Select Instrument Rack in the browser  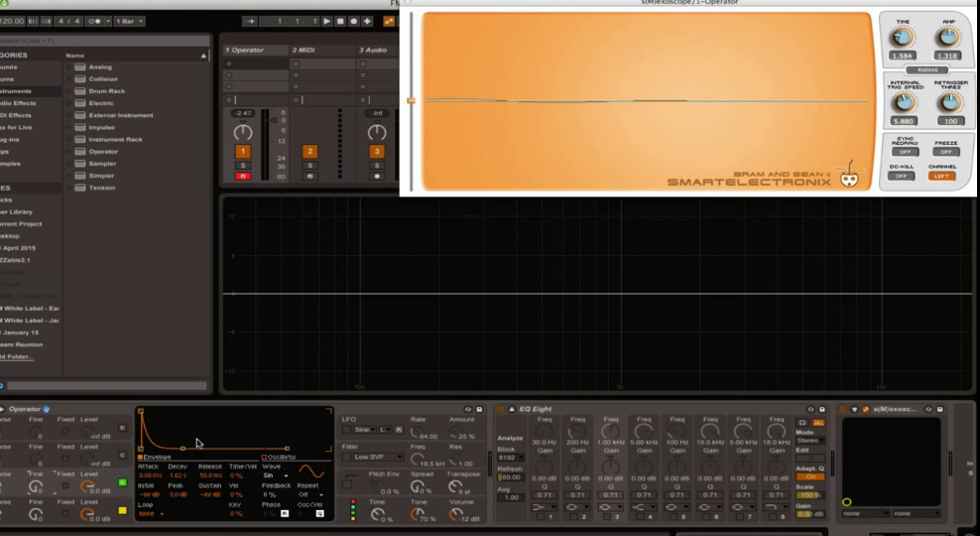(115, 140)
